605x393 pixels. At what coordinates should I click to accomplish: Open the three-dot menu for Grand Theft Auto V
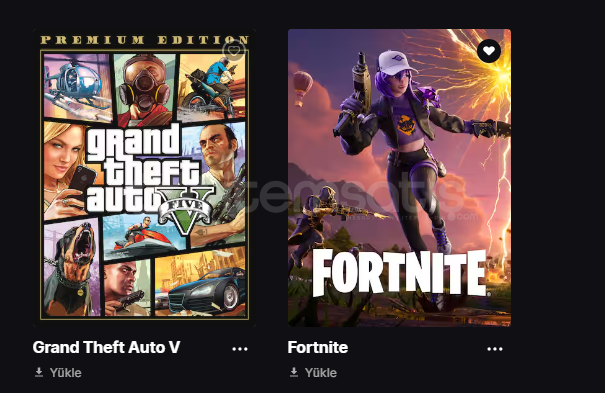tap(240, 349)
